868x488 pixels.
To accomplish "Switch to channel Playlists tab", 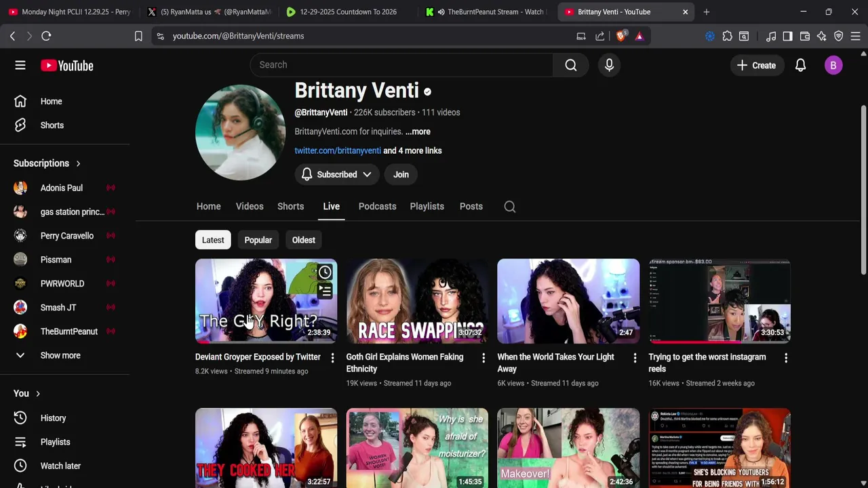I will point(427,207).
